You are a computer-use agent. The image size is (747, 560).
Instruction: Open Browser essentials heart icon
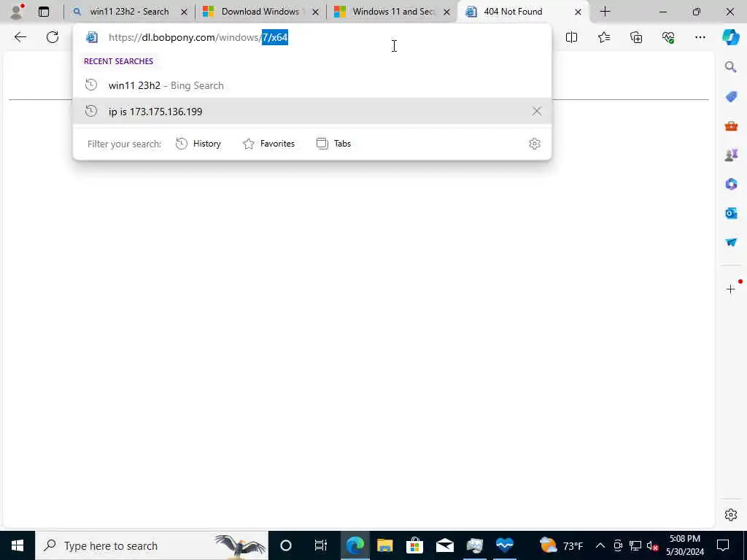coord(668,37)
